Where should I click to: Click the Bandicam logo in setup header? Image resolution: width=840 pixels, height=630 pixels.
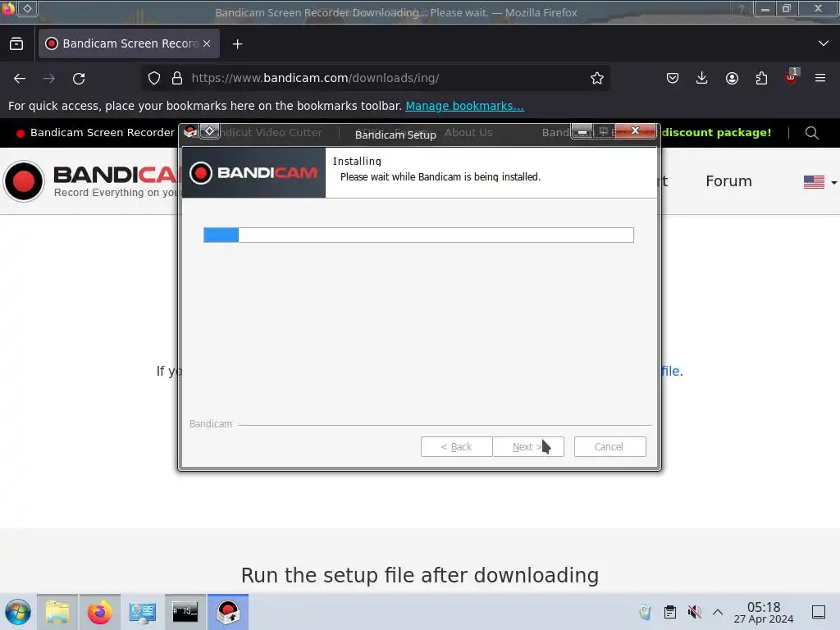click(253, 172)
